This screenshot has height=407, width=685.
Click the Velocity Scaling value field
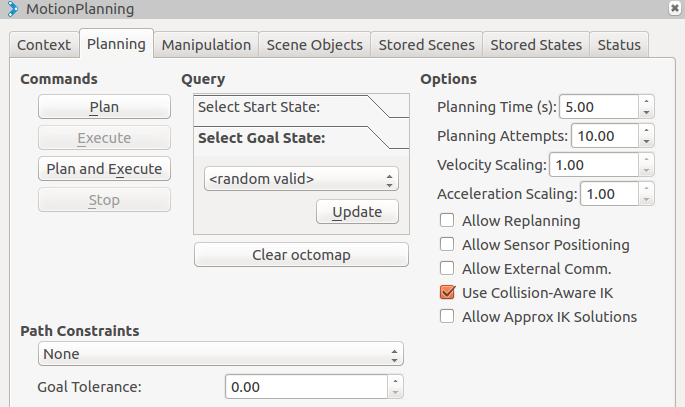pyautogui.click(x=593, y=164)
